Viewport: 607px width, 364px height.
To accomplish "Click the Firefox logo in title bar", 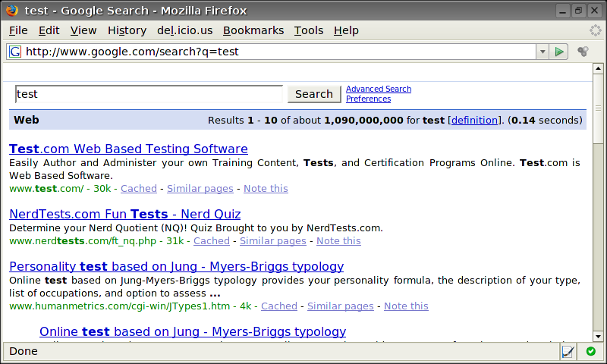I will [11, 10].
